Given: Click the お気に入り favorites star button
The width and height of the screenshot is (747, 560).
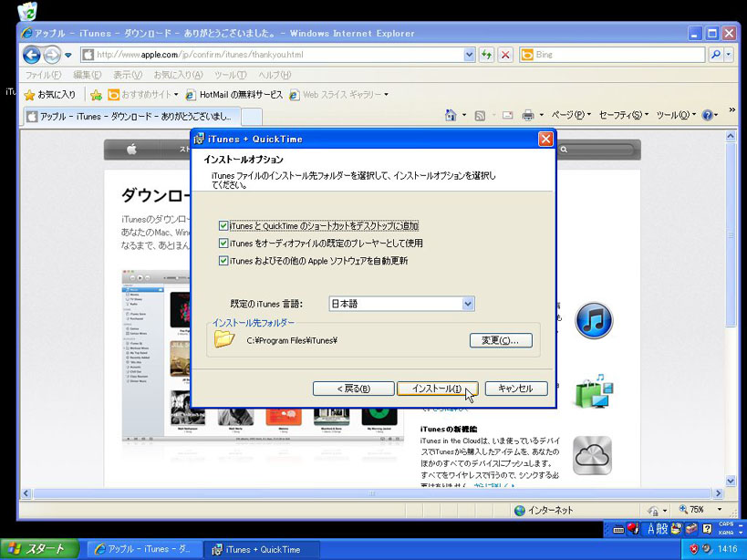Looking at the screenshot, I should click(x=50, y=95).
